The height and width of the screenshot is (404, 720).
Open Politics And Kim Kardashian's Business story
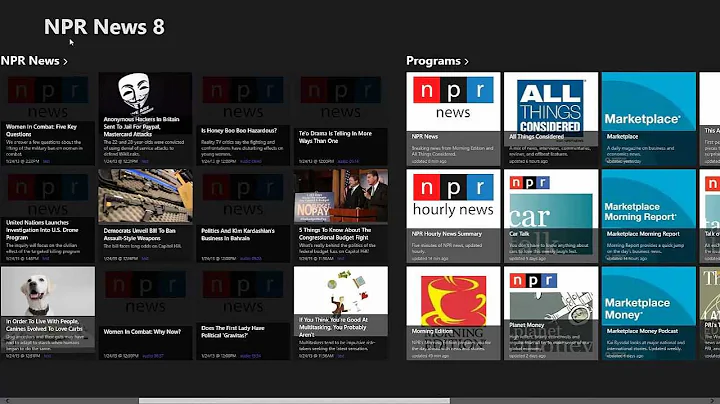[x=243, y=216]
